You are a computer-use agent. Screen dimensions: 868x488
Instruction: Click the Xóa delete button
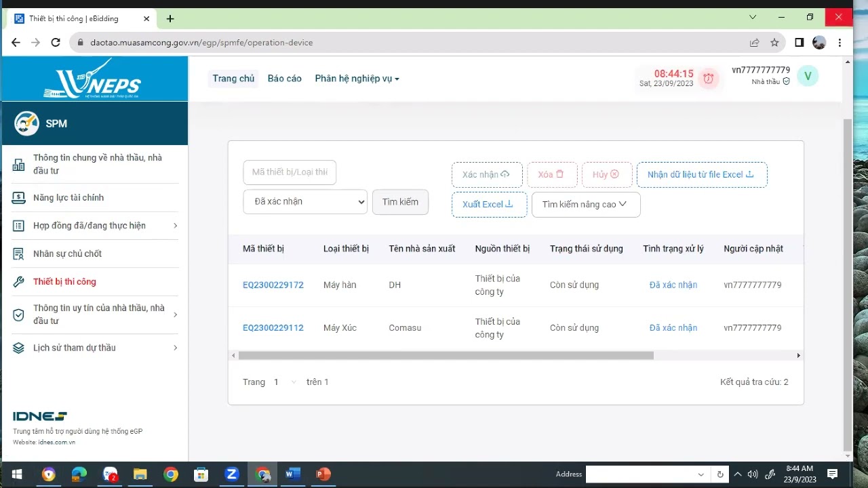click(552, 174)
